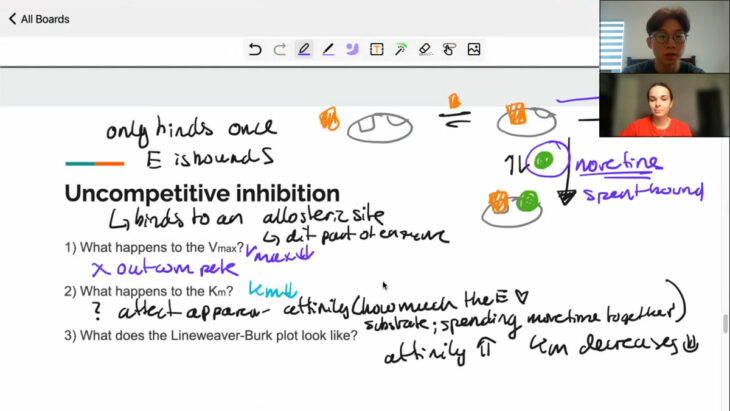Viewport: 730px width, 411px height.
Task: Select the text box tool
Action: click(x=376, y=49)
